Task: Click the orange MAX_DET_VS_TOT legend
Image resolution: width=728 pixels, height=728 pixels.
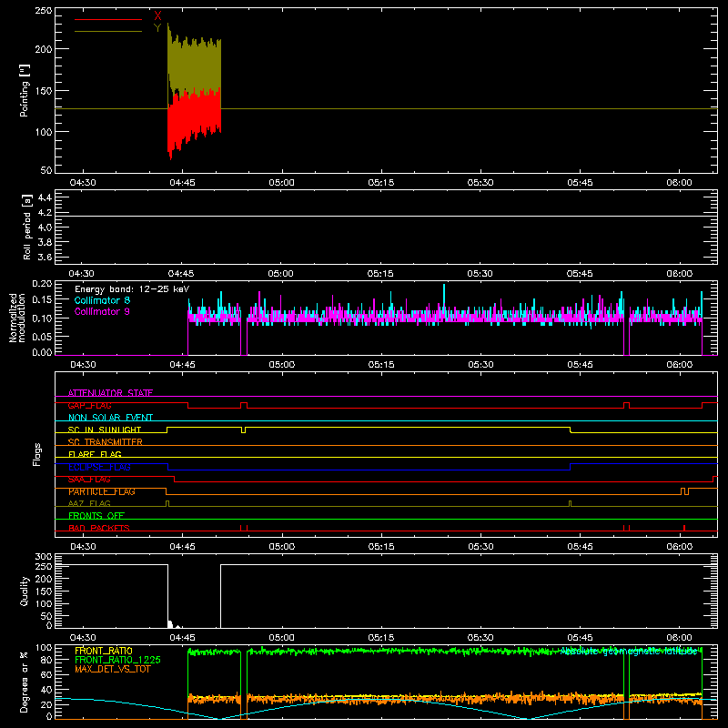Action: click(x=113, y=669)
